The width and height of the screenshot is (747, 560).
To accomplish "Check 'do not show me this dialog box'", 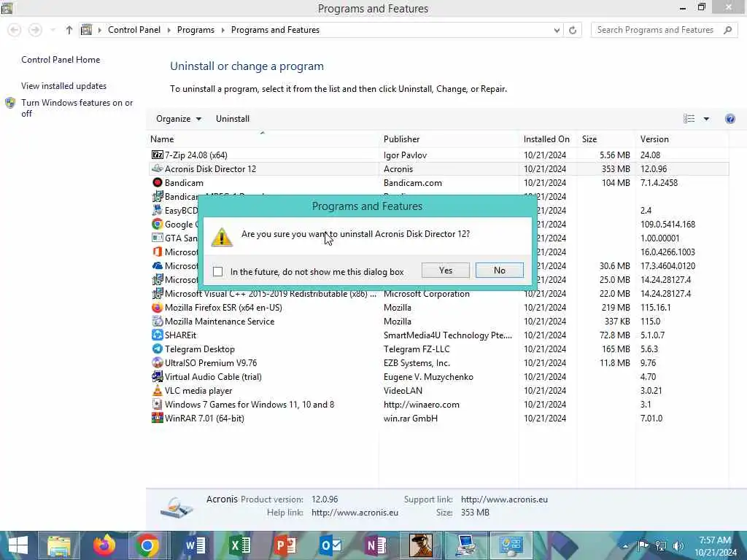I will [x=217, y=271].
